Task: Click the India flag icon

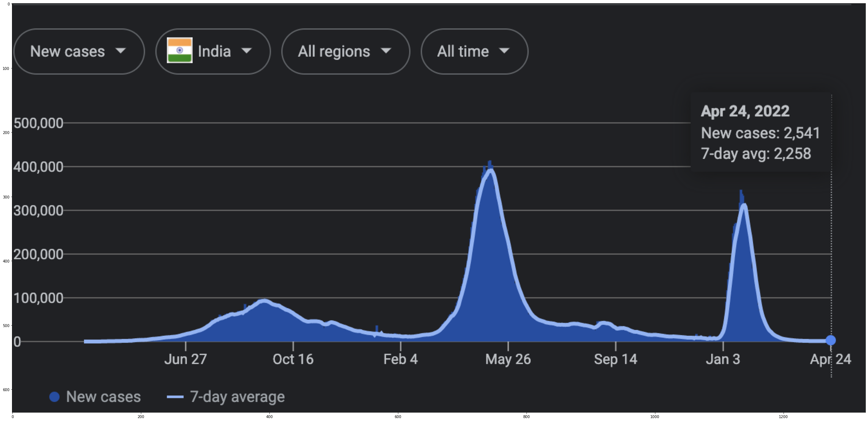Action: pos(179,50)
